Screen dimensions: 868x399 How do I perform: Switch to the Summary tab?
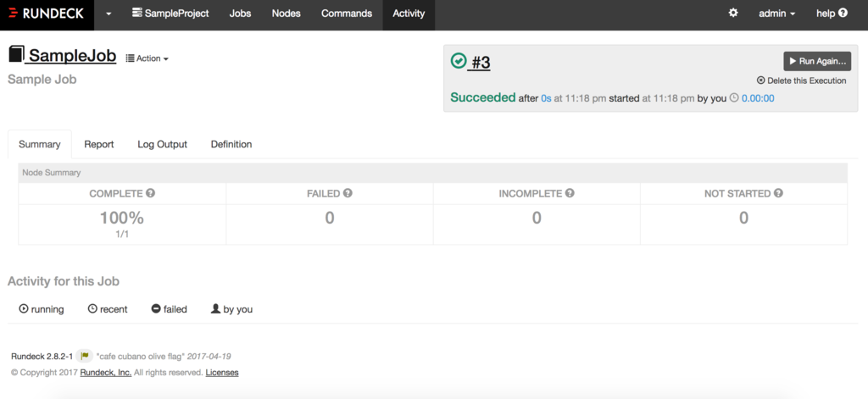(39, 145)
